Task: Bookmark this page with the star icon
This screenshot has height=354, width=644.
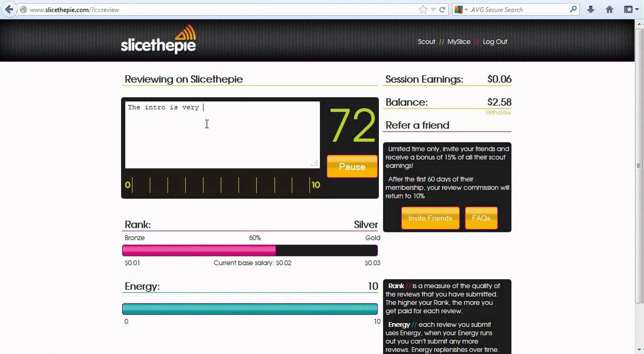Action: coord(423,9)
